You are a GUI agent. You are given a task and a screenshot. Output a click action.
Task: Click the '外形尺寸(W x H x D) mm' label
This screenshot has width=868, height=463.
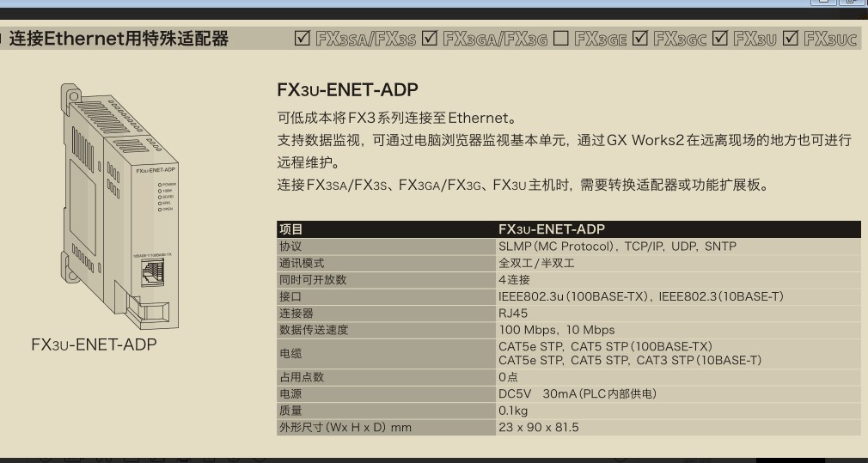point(345,428)
